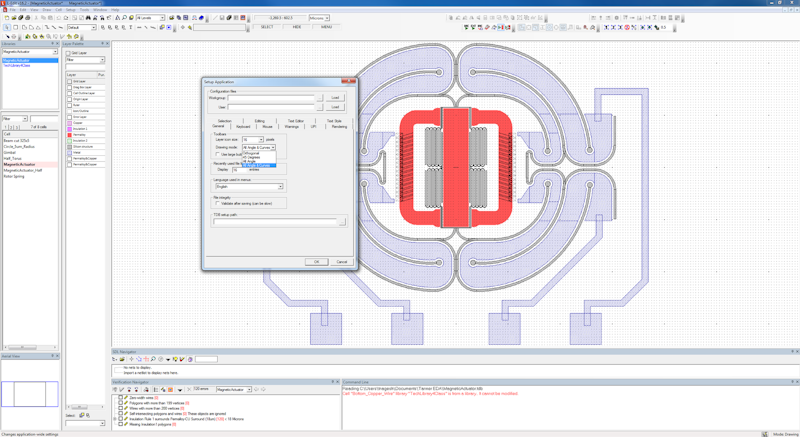Enable the Use large buttons checkbox

(217, 155)
